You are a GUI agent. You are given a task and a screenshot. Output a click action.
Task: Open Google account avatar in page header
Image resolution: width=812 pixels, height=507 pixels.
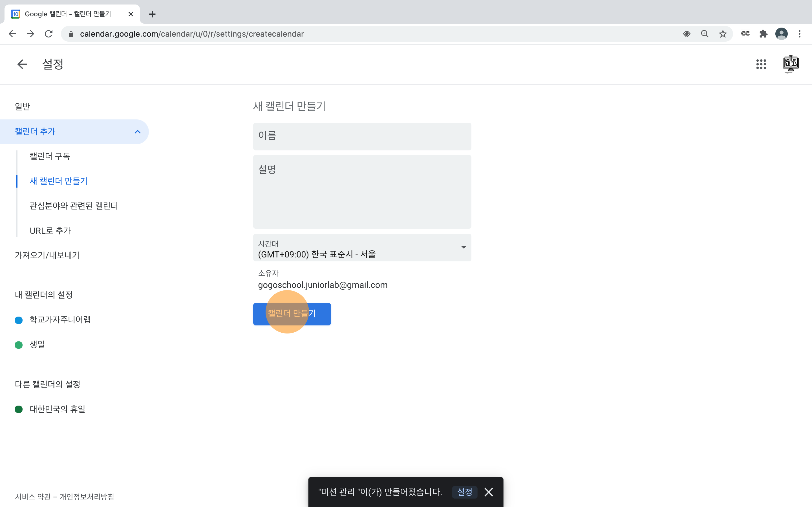[x=790, y=64]
